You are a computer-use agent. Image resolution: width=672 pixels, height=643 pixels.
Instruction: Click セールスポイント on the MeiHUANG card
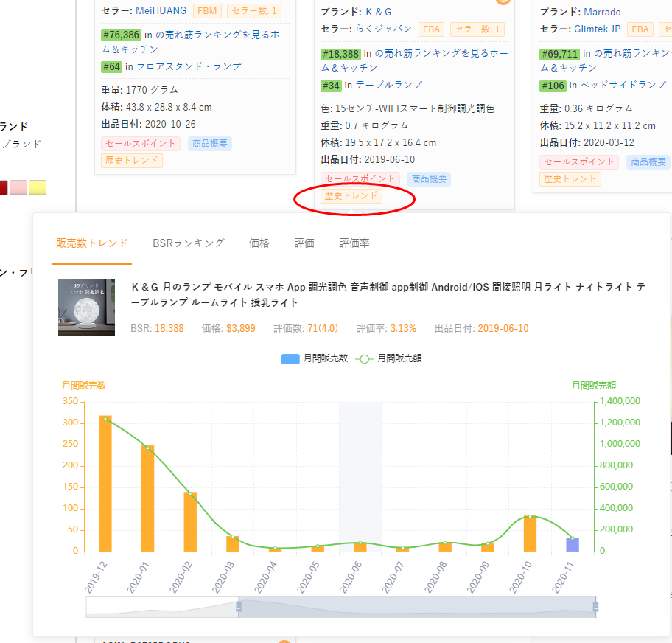click(x=141, y=143)
